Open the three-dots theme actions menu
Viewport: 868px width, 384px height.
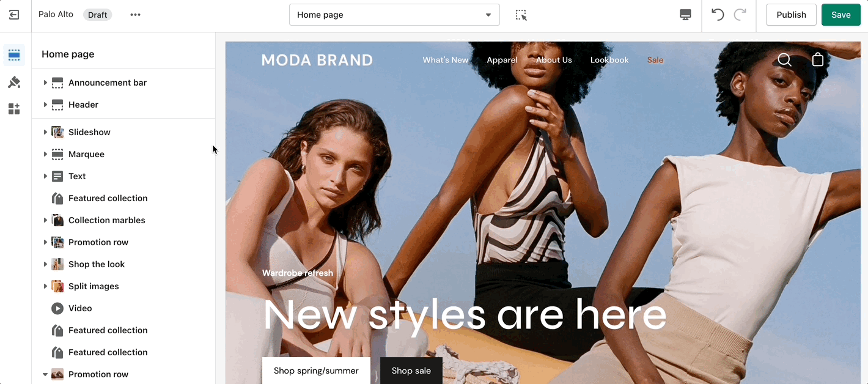tap(135, 15)
